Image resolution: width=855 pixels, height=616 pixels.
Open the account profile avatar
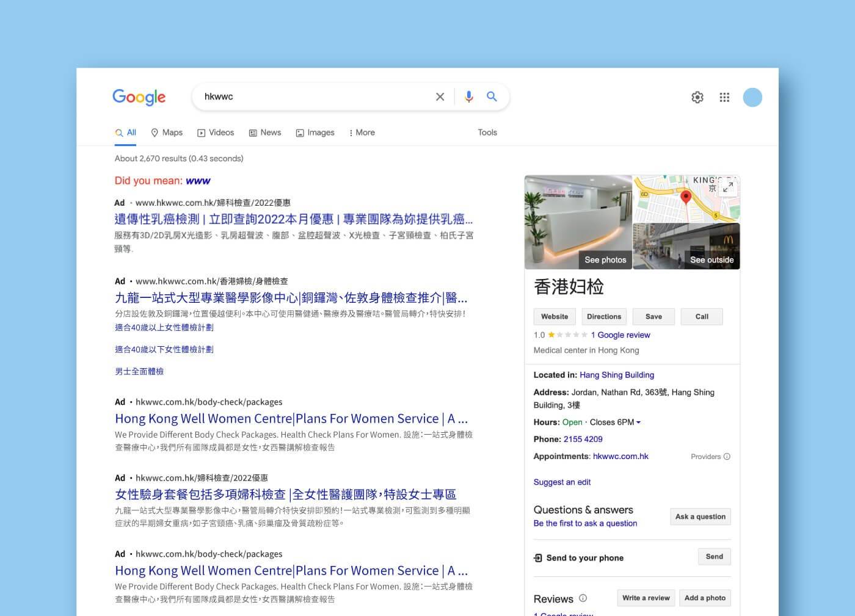click(752, 97)
